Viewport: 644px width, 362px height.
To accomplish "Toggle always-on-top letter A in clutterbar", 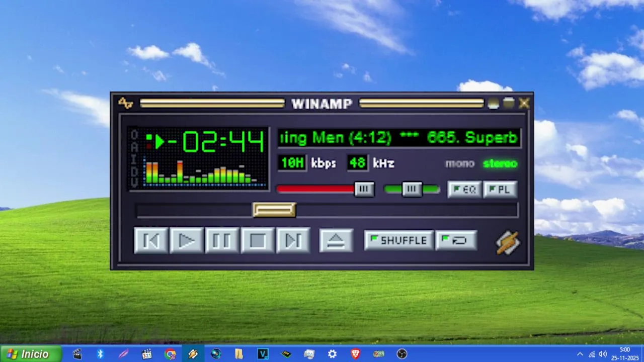I will [x=134, y=147].
